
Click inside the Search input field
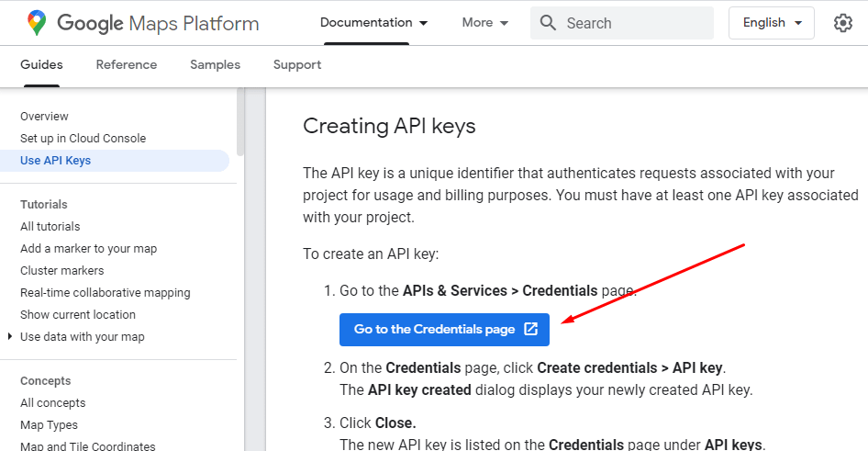pyautogui.click(x=633, y=23)
